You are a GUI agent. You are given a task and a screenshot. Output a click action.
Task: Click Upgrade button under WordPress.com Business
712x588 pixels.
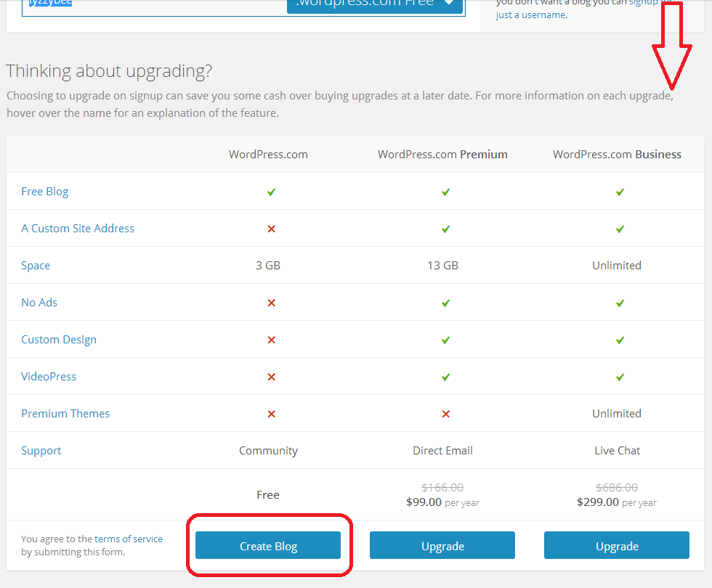[x=616, y=546]
